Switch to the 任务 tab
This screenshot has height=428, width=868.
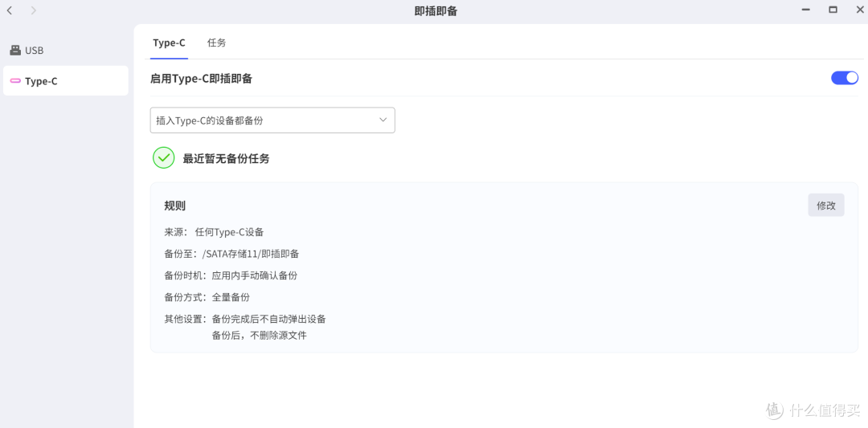point(216,43)
